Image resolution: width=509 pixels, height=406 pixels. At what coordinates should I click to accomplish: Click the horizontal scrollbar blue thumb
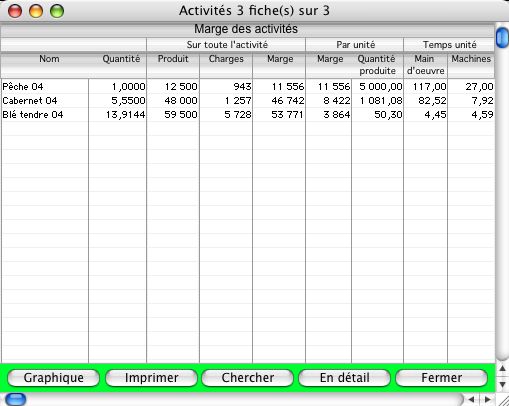(16, 399)
